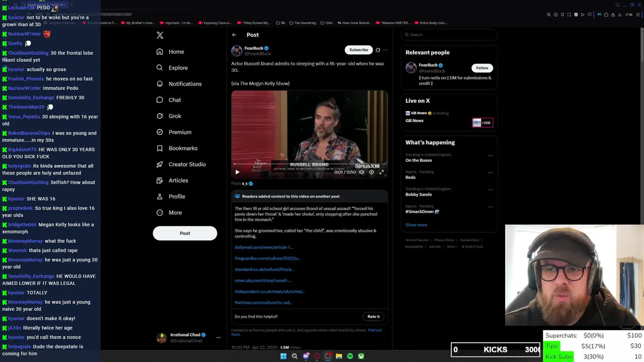The image size is (644, 362).
Task: Open Notifications in the X sidebar
Action: 179,84
